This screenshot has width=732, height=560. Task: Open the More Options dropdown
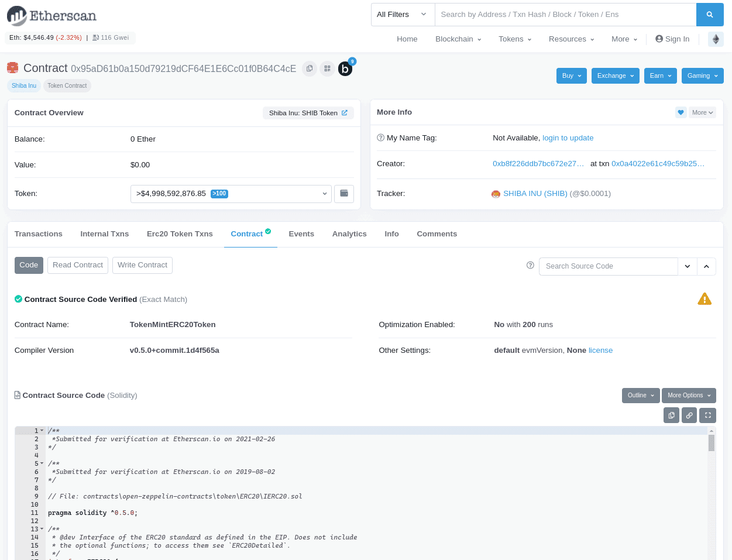tap(689, 396)
